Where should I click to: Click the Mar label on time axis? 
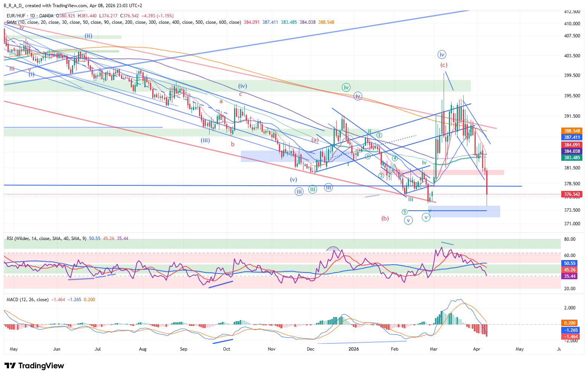[x=433, y=349]
